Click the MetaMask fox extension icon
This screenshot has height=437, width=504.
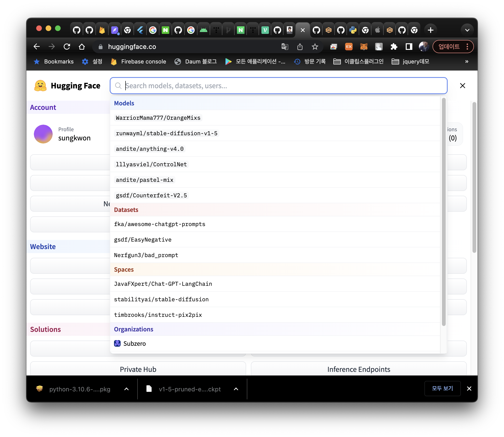coord(364,47)
